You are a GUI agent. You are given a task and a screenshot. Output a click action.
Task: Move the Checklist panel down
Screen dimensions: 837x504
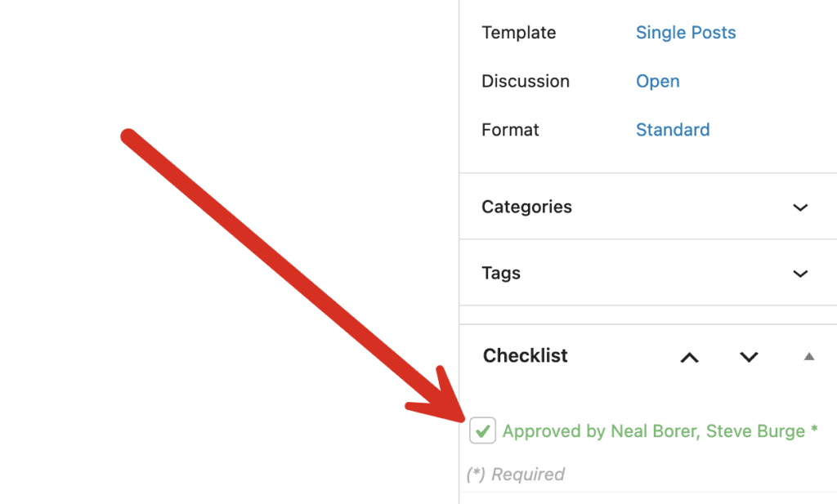click(x=749, y=357)
